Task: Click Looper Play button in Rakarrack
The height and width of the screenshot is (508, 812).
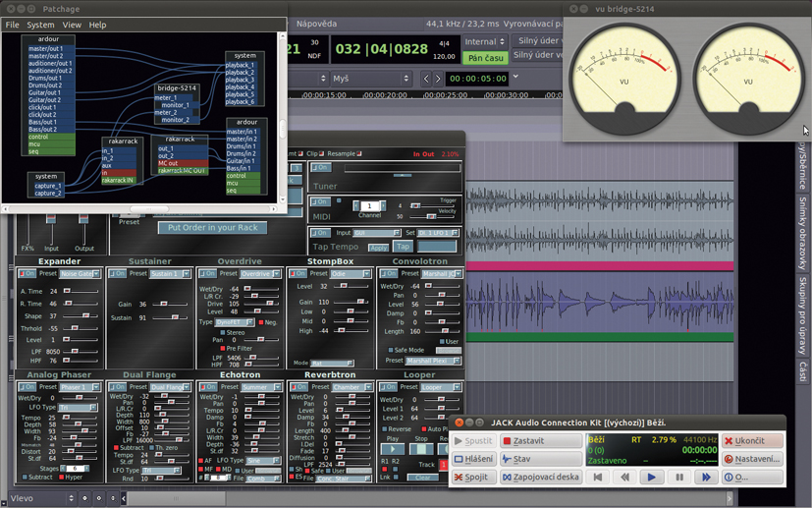Action: 392,449
